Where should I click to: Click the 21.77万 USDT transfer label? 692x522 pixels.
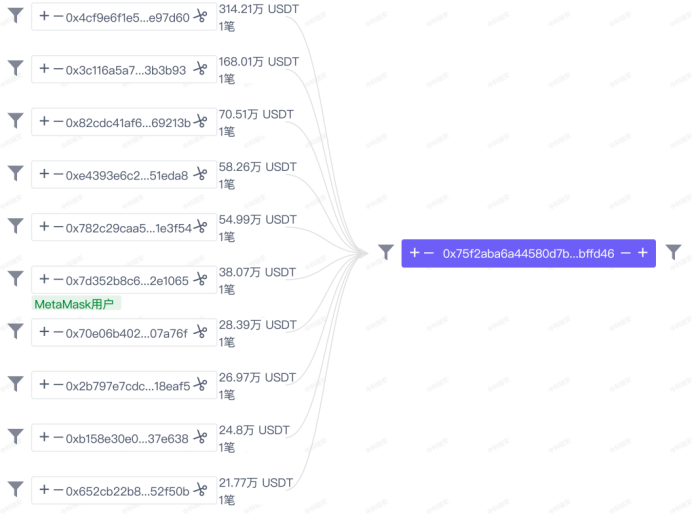pos(256,483)
